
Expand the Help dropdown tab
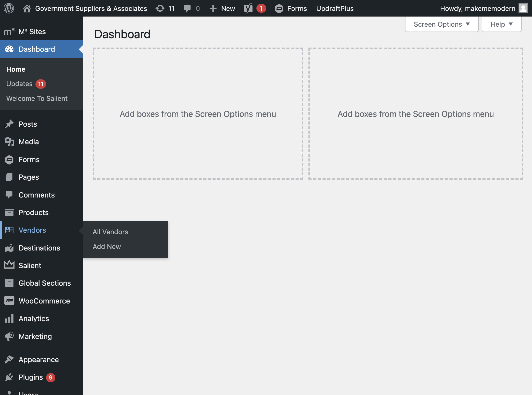pos(501,24)
